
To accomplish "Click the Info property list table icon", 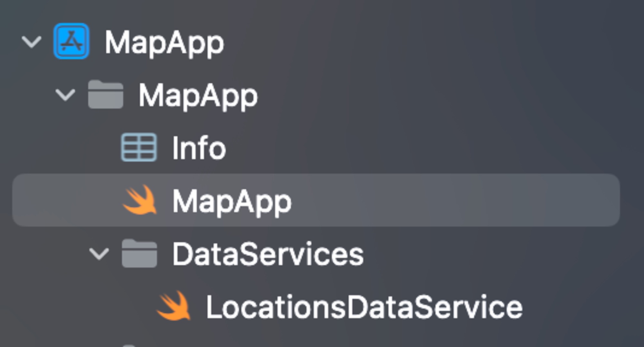I will (139, 148).
